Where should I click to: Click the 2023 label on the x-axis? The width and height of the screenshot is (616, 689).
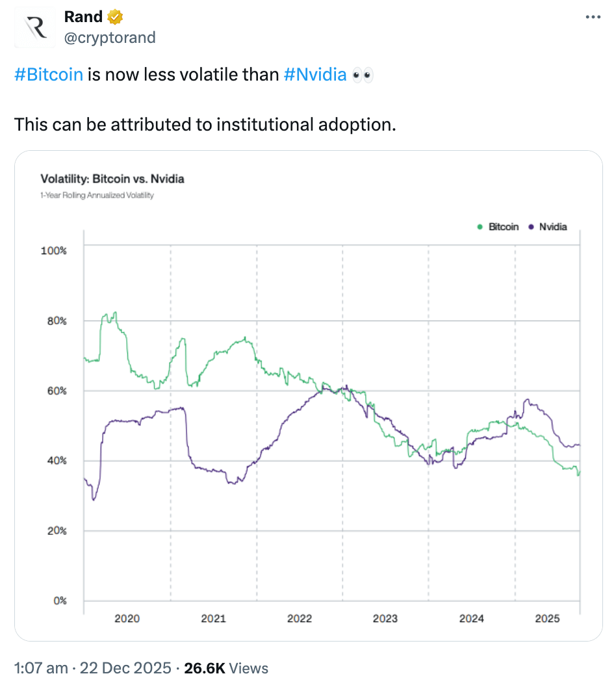tap(385, 619)
